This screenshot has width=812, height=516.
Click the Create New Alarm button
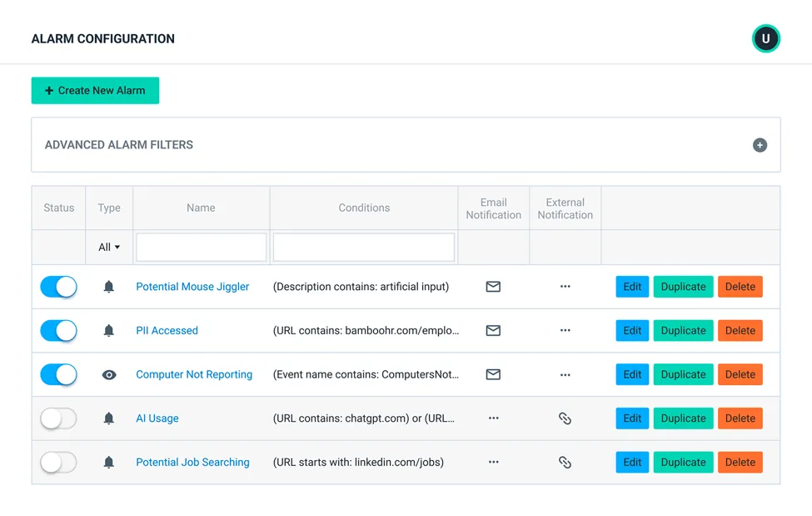click(x=95, y=90)
